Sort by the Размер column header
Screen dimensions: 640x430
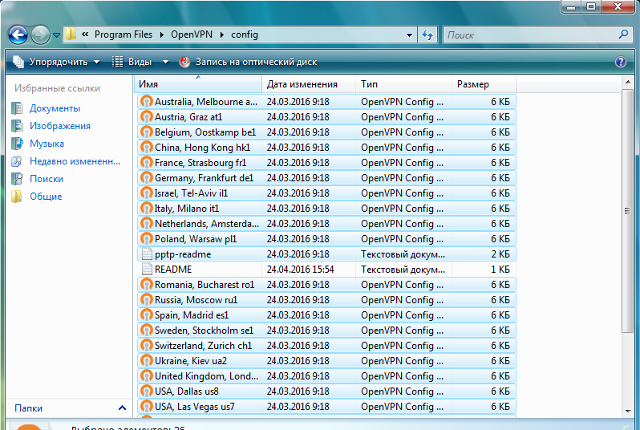click(484, 84)
